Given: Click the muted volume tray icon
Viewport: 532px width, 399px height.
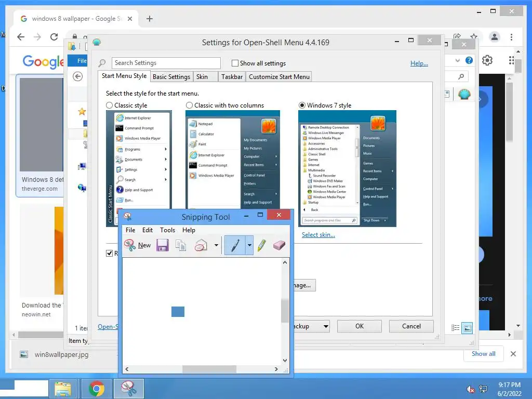Looking at the screenshot, I should (470, 389).
